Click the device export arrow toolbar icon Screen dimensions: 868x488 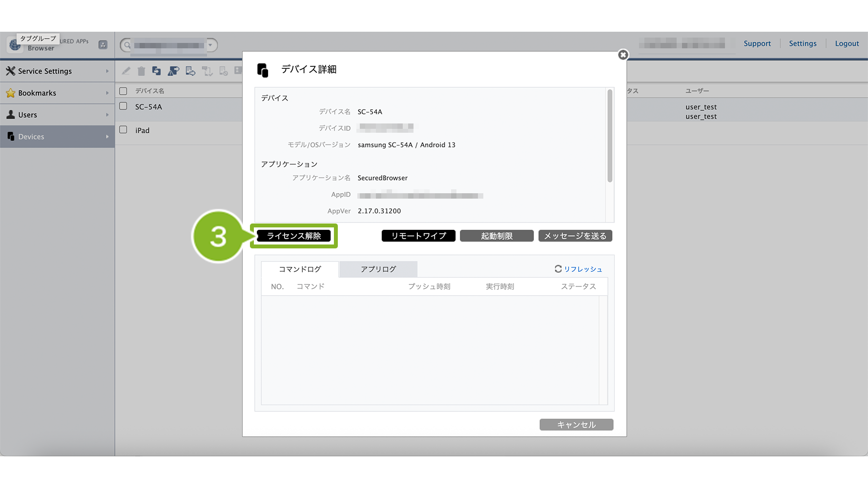[x=190, y=71]
